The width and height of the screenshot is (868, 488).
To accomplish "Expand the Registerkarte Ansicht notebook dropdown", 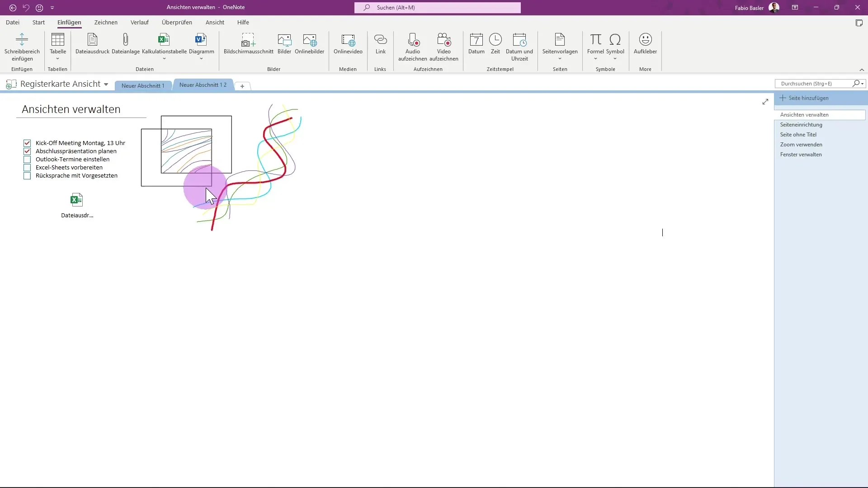I will tap(106, 84).
